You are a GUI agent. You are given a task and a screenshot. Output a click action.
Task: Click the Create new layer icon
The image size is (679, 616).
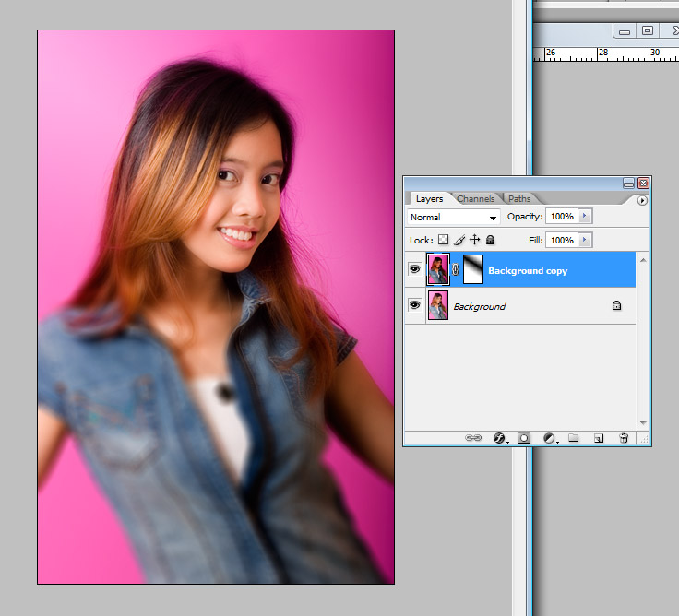pyautogui.click(x=598, y=439)
